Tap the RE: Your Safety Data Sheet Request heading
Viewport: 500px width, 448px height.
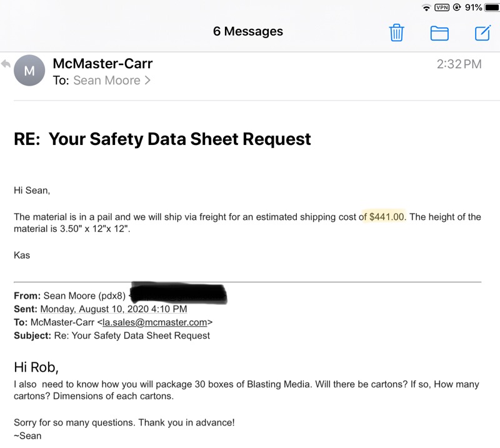coord(162,139)
